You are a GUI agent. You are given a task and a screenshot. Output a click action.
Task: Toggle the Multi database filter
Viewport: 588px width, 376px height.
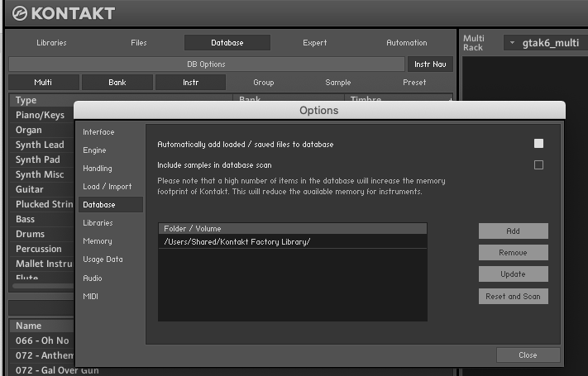pyautogui.click(x=43, y=83)
